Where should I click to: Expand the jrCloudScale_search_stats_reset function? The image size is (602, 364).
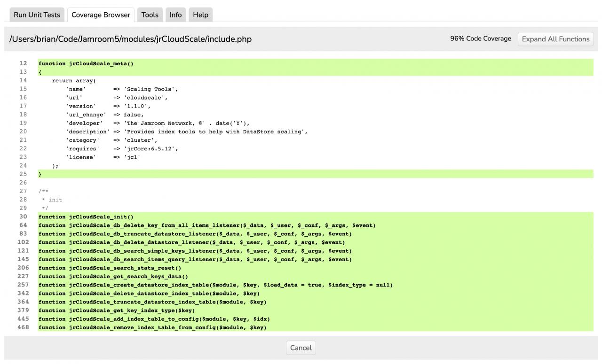pyautogui.click(x=110, y=268)
